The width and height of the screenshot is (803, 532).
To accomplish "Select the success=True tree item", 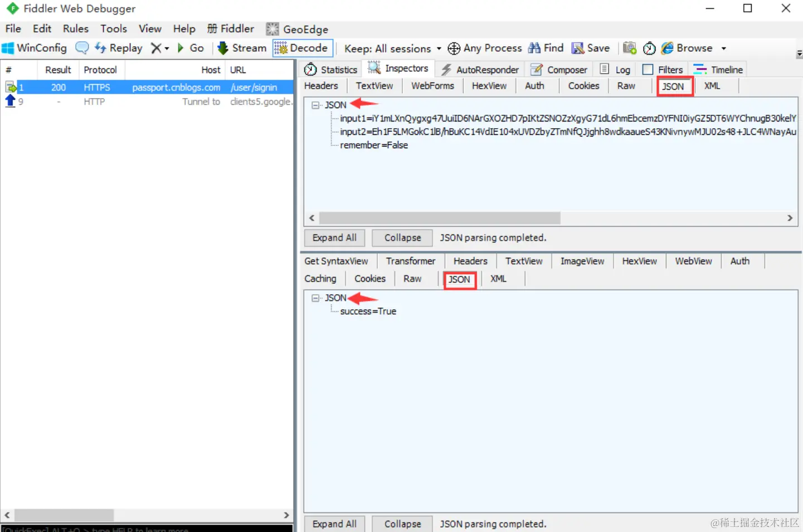I will click(368, 311).
